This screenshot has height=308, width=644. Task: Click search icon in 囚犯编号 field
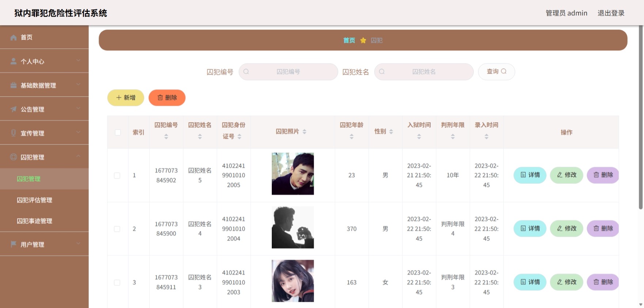pyautogui.click(x=246, y=72)
